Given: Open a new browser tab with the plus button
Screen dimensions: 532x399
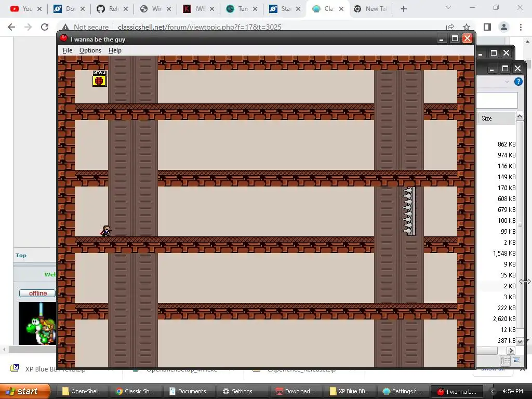Looking at the screenshot, I should pos(403,9).
